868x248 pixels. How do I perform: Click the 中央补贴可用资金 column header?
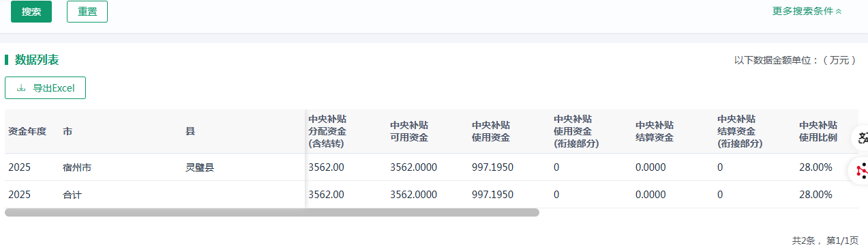pos(409,131)
